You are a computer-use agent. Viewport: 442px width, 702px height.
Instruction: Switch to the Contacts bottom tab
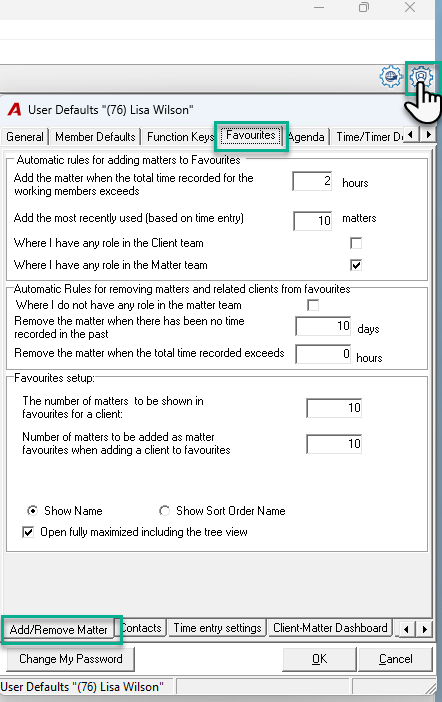click(141, 628)
